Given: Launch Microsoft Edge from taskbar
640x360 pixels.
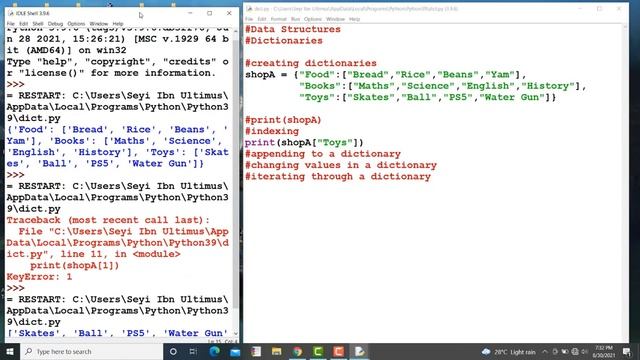Looking at the screenshot, I should coord(215,351).
